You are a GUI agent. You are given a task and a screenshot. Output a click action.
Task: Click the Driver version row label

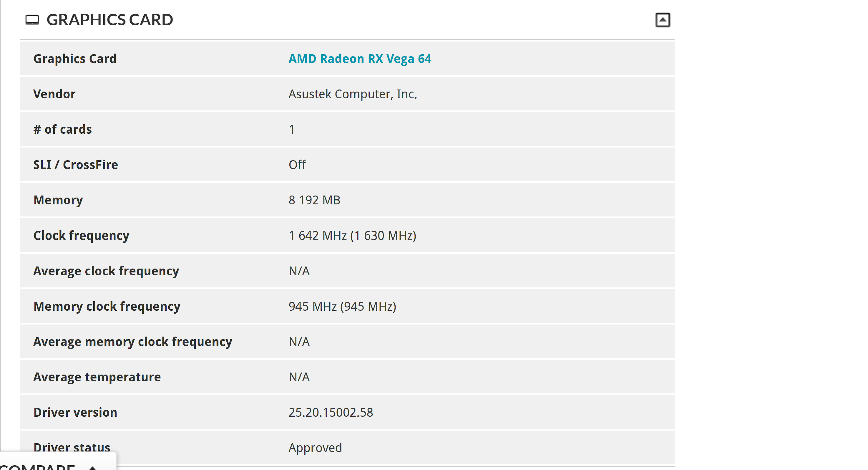pyautogui.click(x=75, y=412)
